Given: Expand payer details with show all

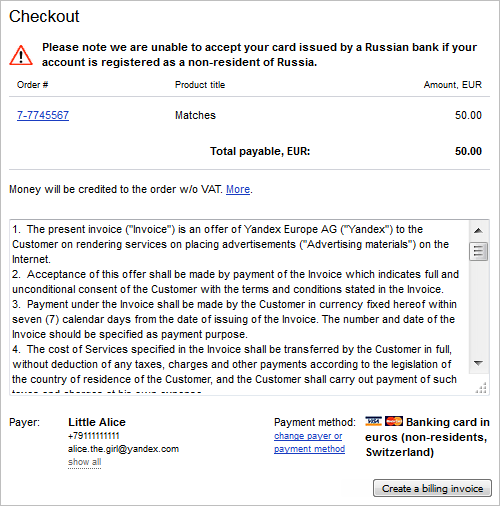Looking at the screenshot, I should coord(84,462).
